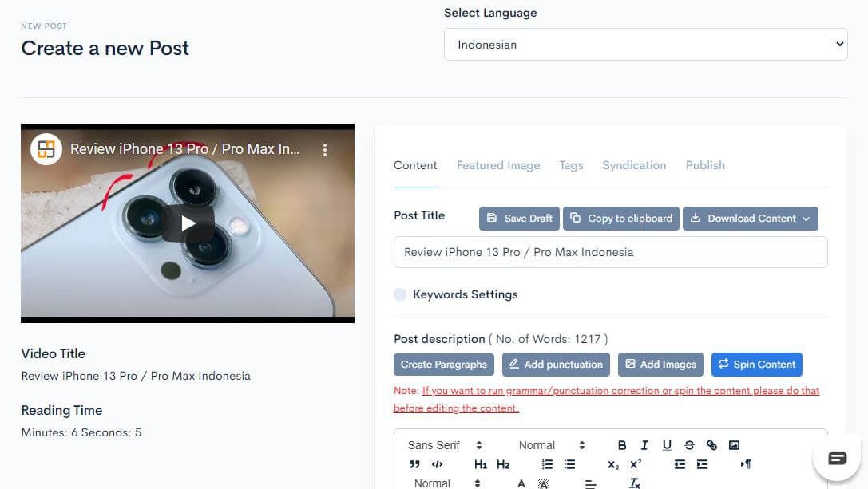Open the chat support widget

(x=837, y=457)
